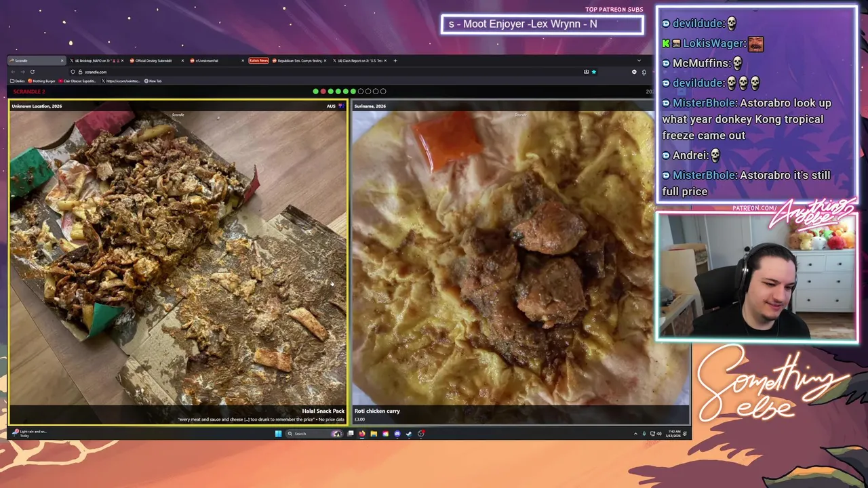Open the x.com bookmark in bookmarks bar
The image size is (868, 488).
click(x=121, y=81)
